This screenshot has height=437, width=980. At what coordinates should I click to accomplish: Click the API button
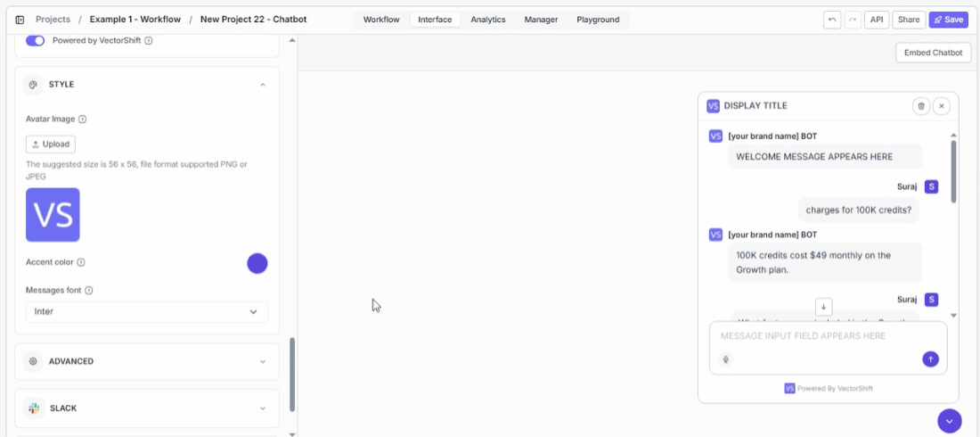[x=877, y=20]
